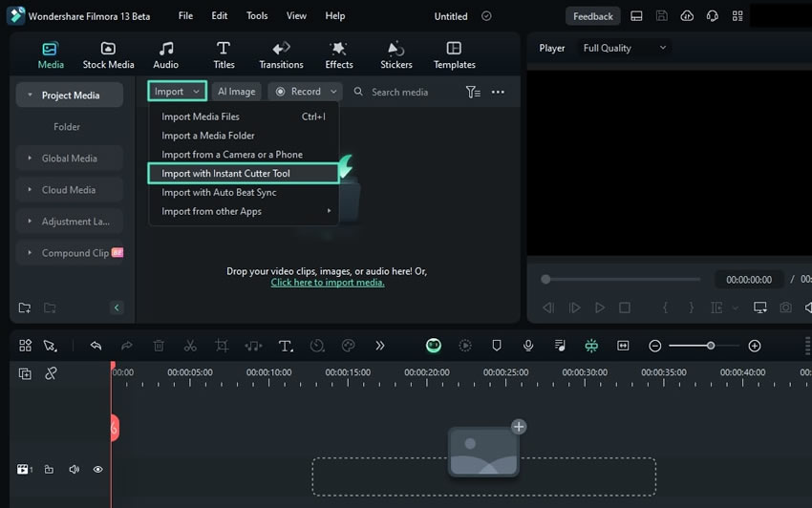812x508 pixels.
Task: Open the media filter and sort icon
Action: (x=473, y=93)
